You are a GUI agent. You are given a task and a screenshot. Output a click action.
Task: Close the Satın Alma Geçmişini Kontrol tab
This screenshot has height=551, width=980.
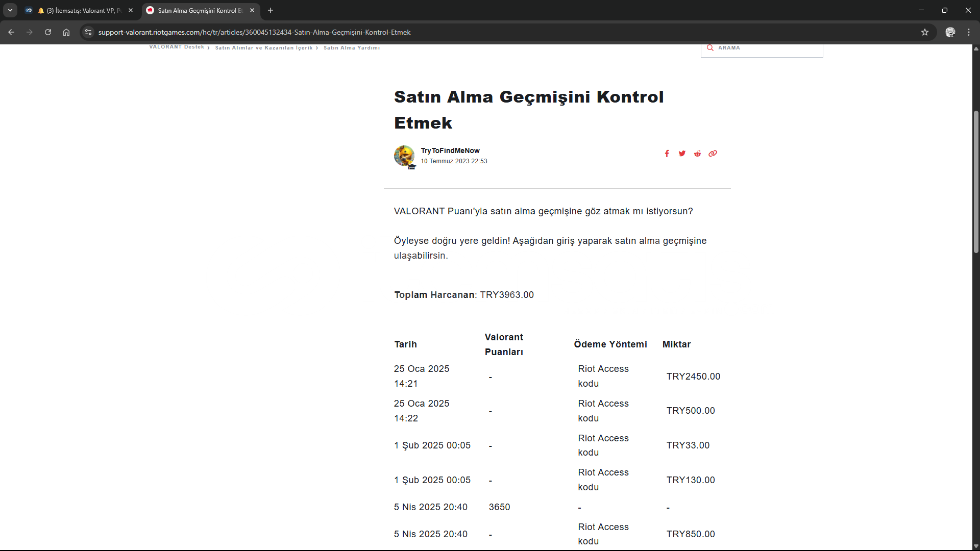click(x=252, y=10)
